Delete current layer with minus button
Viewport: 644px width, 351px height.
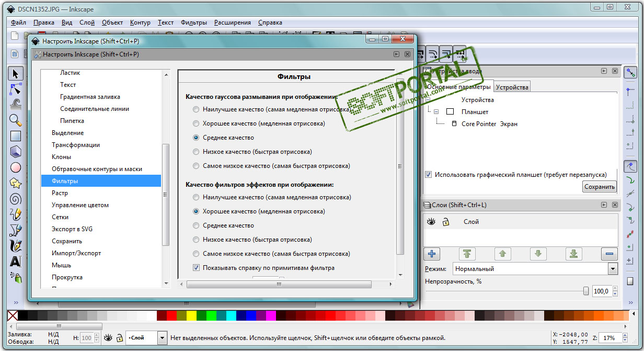[x=609, y=254]
